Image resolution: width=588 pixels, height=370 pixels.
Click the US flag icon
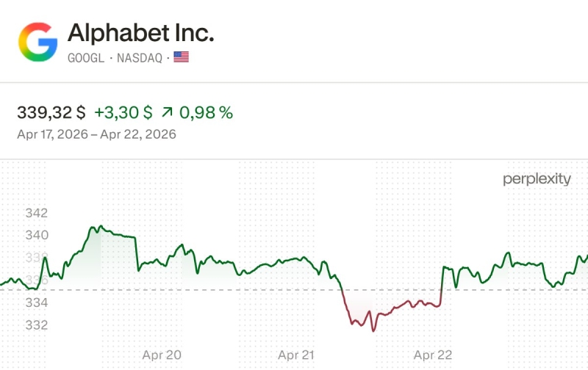(181, 57)
